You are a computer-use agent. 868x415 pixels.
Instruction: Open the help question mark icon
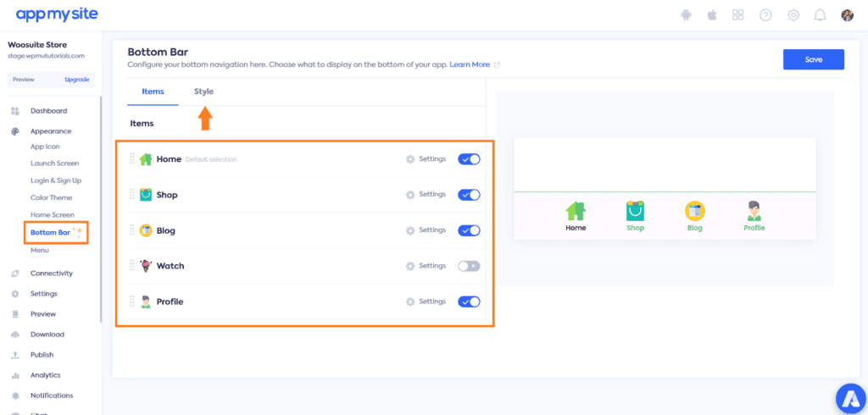pos(765,15)
